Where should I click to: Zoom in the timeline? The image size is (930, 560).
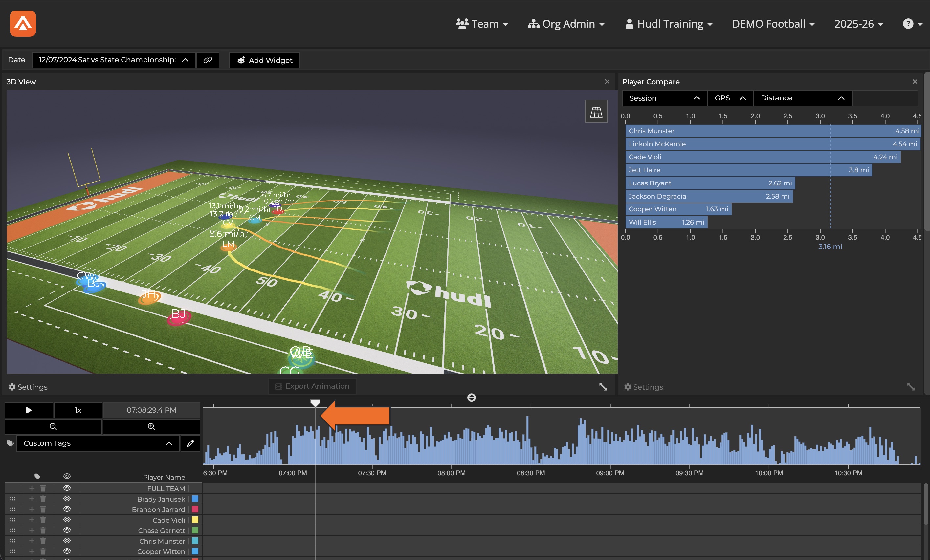pos(151,426)
